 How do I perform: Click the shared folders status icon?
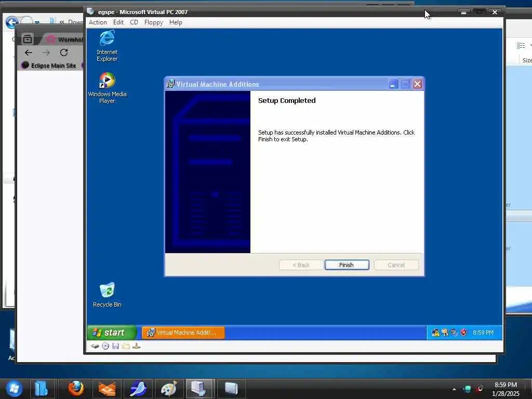pyautogui.click(x=126, y=346)
